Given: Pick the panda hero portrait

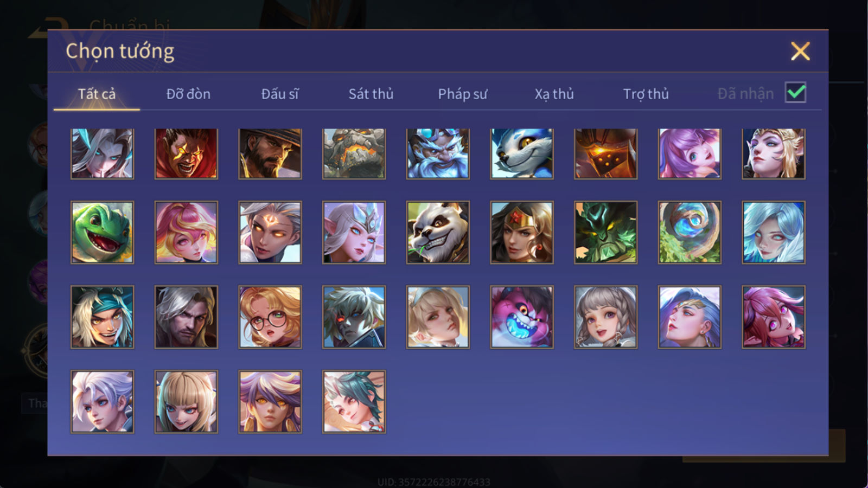Looking at the screenshot, I should pos(438,233).
